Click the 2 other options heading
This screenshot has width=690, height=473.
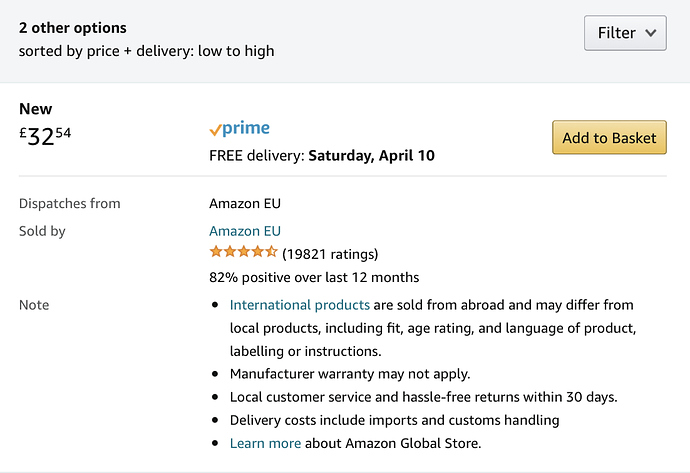click(73, 27)
